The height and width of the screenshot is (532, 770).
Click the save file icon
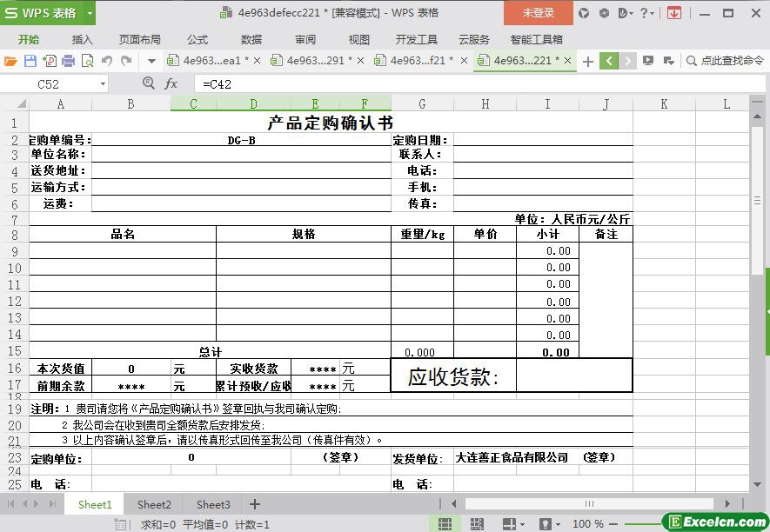click(30, 61)
